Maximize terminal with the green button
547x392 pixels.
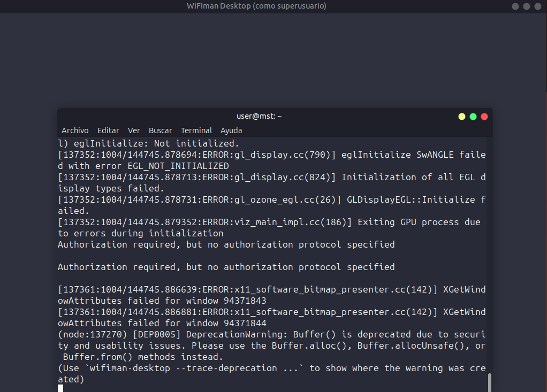[473, 117]
